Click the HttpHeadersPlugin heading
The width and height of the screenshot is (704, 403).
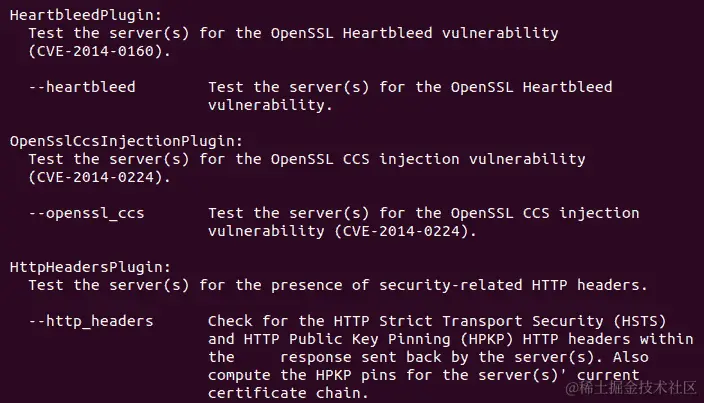pyautogui.click(x=90, y=267)
